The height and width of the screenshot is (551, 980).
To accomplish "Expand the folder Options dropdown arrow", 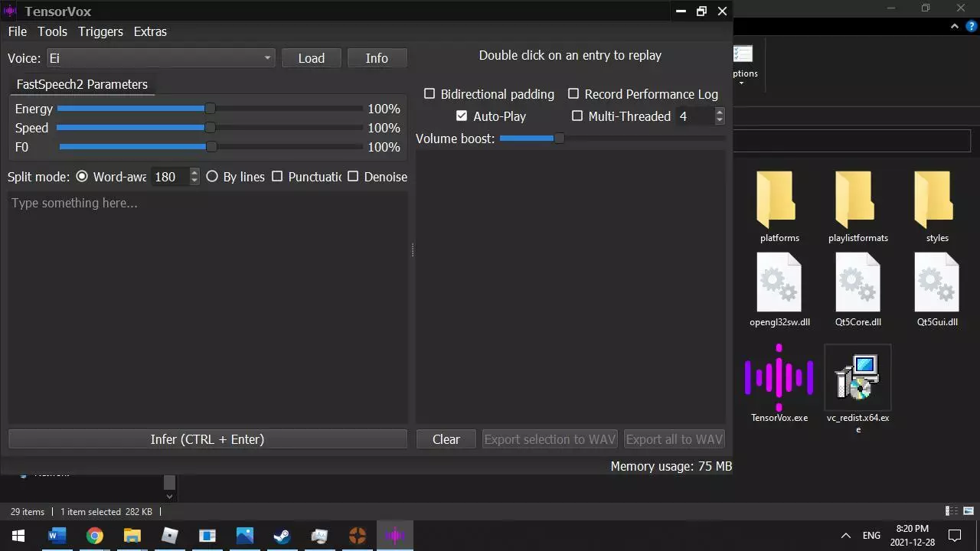I will (741, 83).
